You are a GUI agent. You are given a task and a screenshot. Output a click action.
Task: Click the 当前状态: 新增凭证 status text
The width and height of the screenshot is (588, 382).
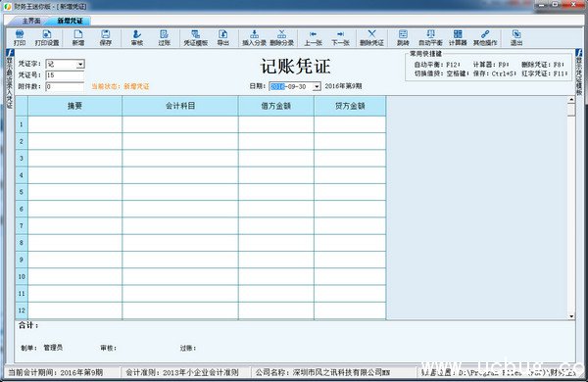coord(121,86)
